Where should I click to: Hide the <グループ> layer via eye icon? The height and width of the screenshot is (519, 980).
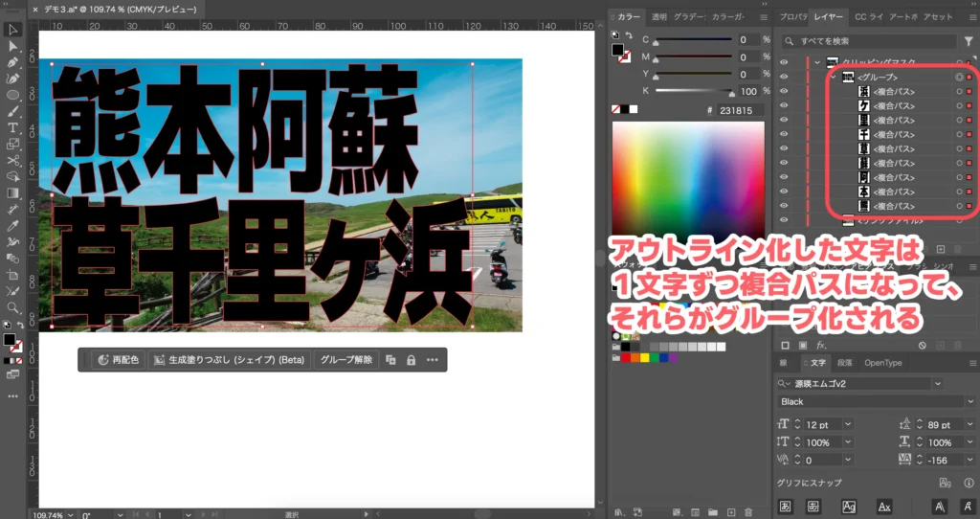point(784,78)
